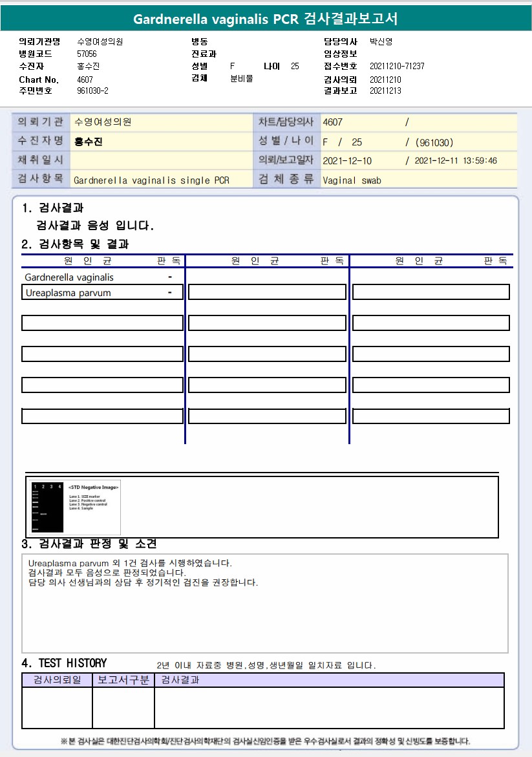Click the empty cell under 검사의뢰일 in history
This screenshot has width=532, height=757.
point(57,708)
